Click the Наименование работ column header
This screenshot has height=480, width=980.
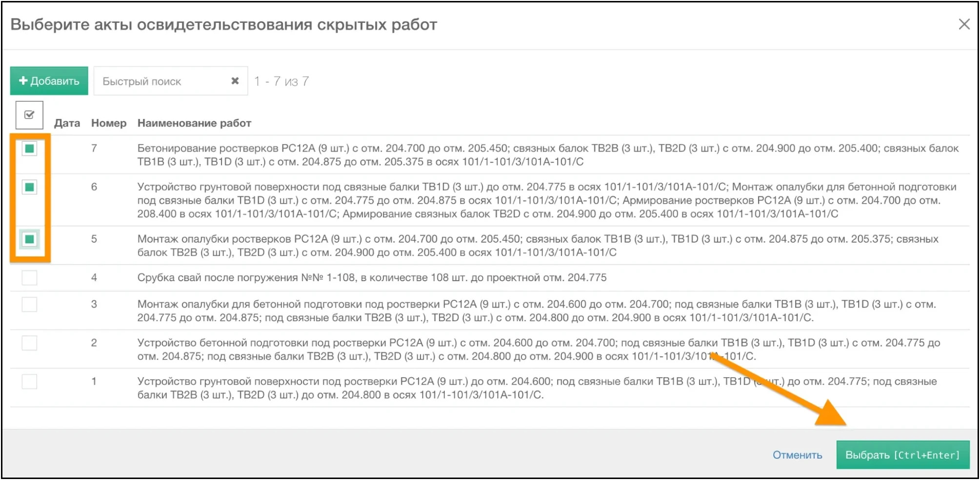click(194, 123)
